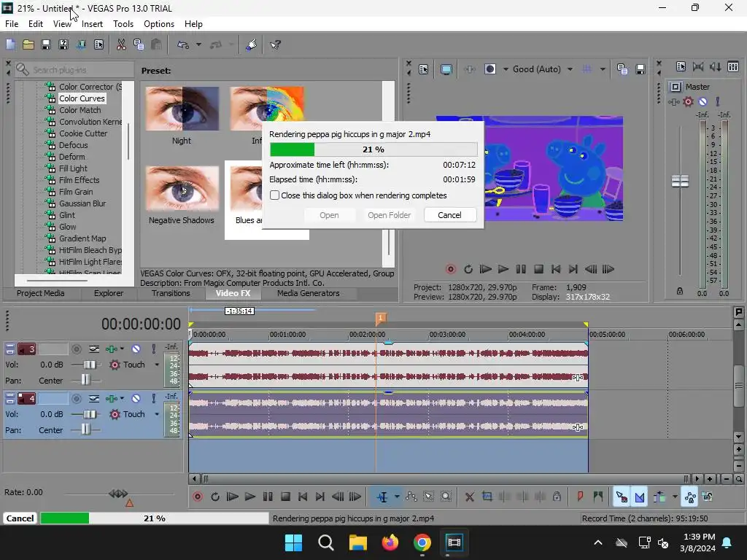Click the status bar Cancel button
The width and height of the screenshot is (747, 560).
[x=20, y=518]
